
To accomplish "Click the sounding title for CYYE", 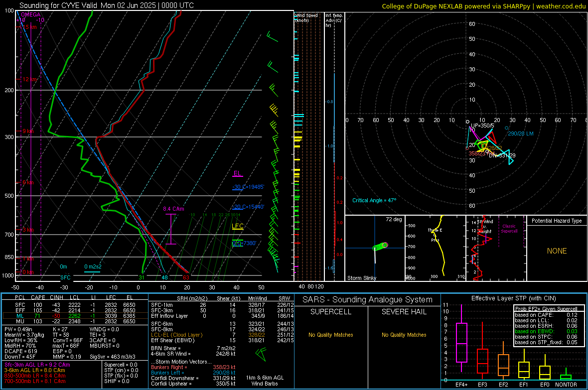I will [x=107, y=5].
